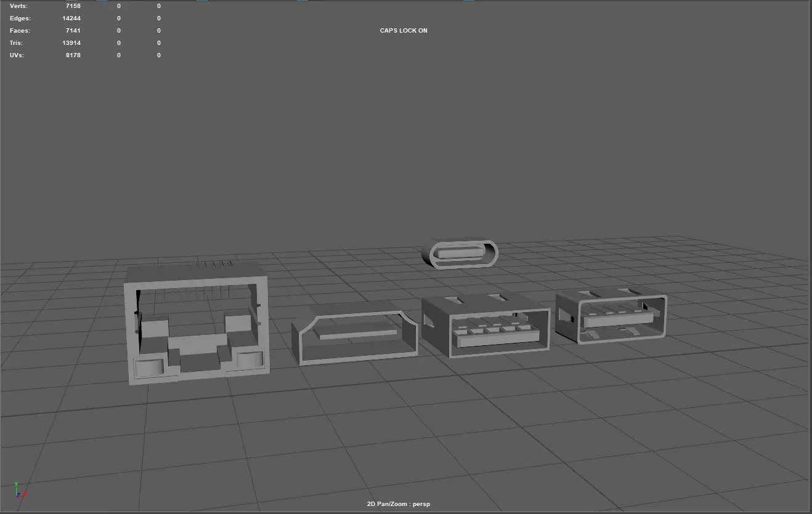Click the vertex count value 7158
This screenshot has height=514, width=812.
pos(73,6)
